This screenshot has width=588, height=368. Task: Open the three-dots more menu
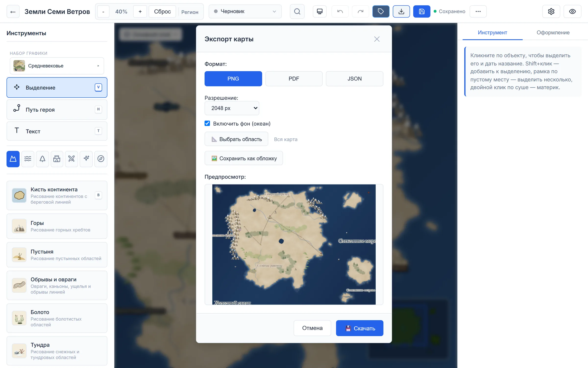478,12
